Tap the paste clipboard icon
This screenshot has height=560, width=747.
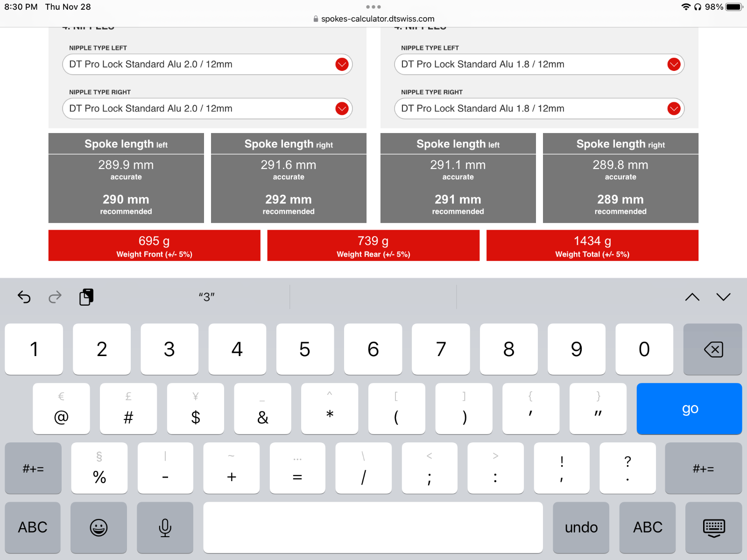(86, 297)
